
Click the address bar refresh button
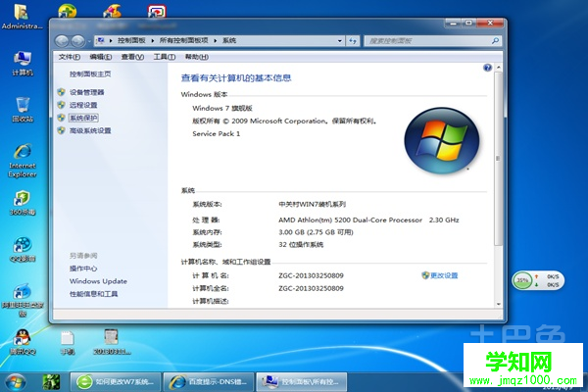coord(353,41)
